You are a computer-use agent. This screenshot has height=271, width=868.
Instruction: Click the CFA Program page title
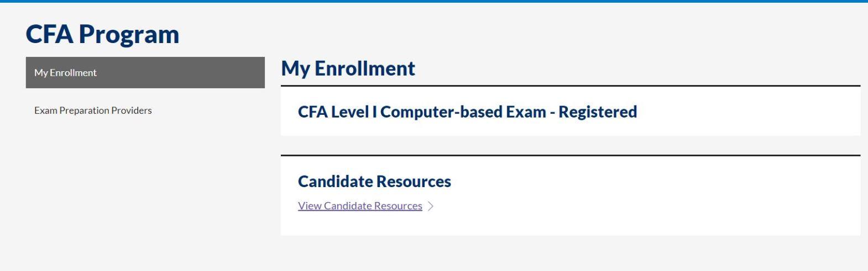click(102, 34)
